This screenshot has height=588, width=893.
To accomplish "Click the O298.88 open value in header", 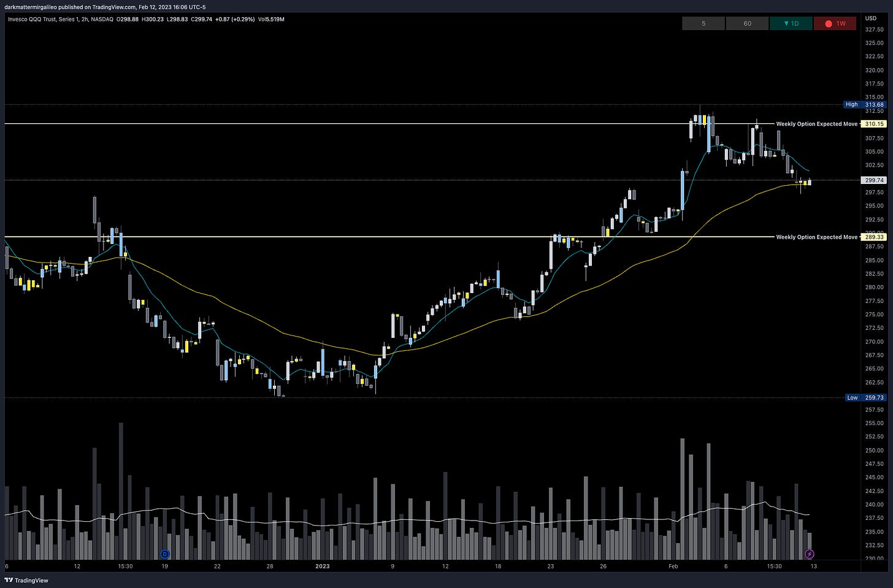I will click(x=128, y=19).
